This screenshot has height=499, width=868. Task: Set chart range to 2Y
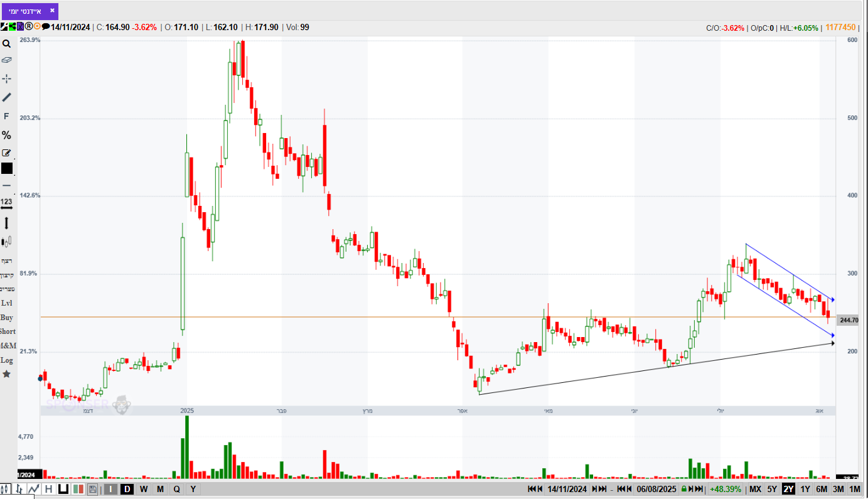788,489
